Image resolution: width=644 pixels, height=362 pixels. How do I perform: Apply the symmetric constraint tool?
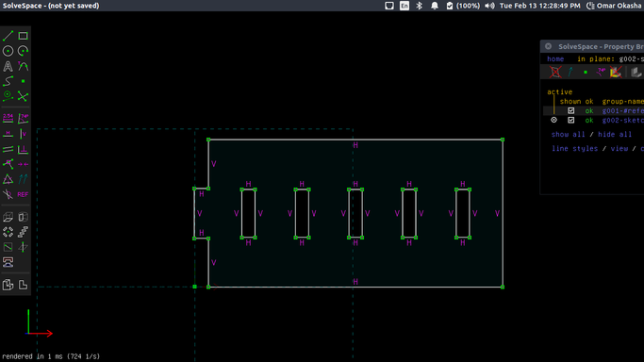click(23, 164)
